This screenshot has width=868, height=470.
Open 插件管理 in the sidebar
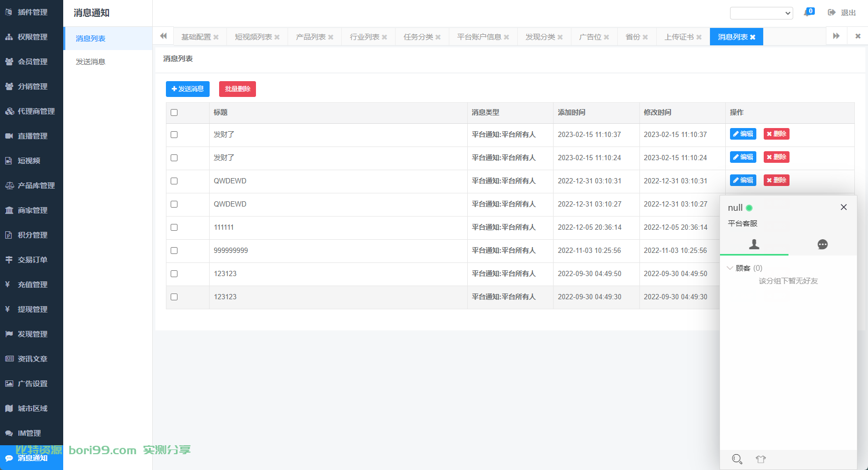(32, 12)
